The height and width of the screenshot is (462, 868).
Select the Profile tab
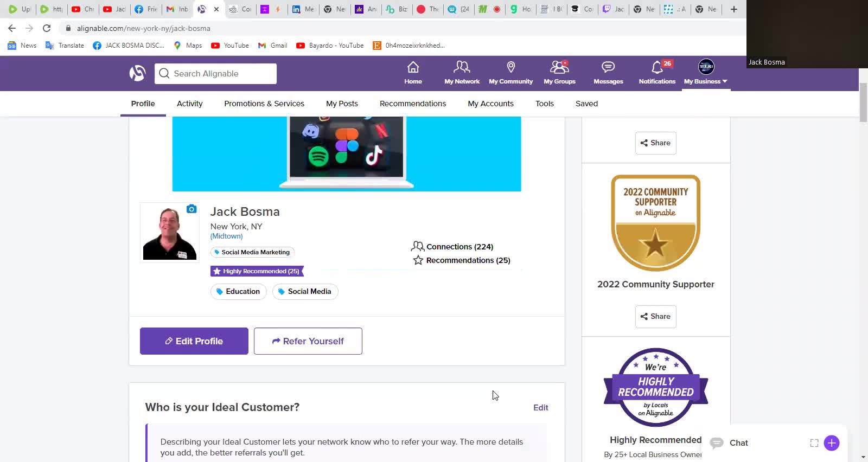pyautogui.click(x=143, y=104)
